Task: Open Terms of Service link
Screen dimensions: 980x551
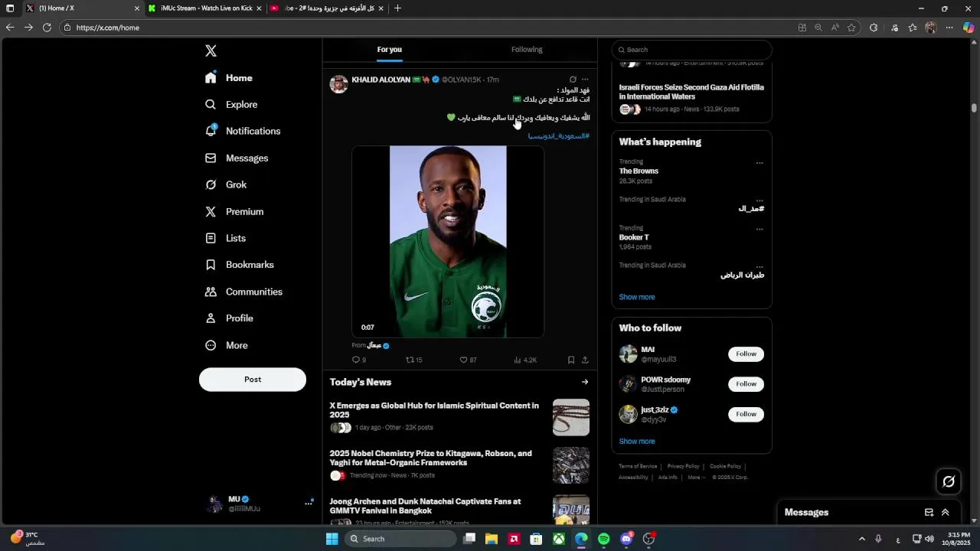Action: [x=638, y=466]
